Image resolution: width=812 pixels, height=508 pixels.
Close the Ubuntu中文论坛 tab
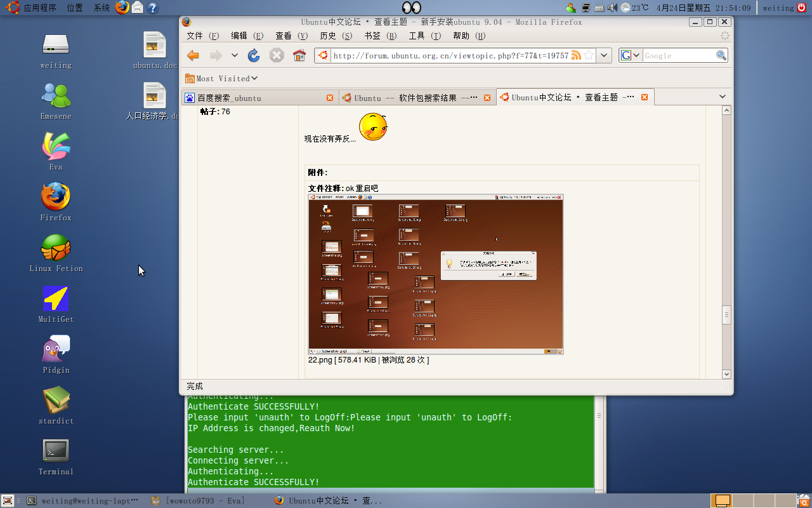[x=645, y=97]
